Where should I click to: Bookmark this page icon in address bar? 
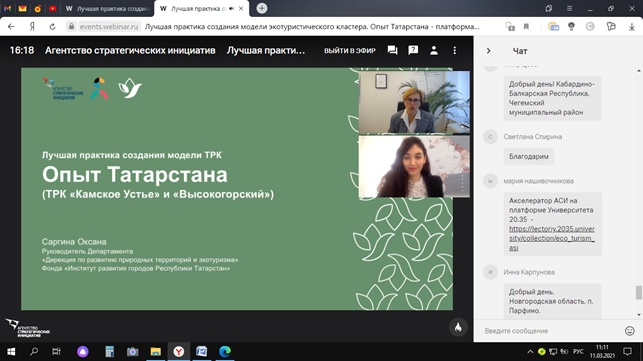pyautogui.click(x=526, y=27)
